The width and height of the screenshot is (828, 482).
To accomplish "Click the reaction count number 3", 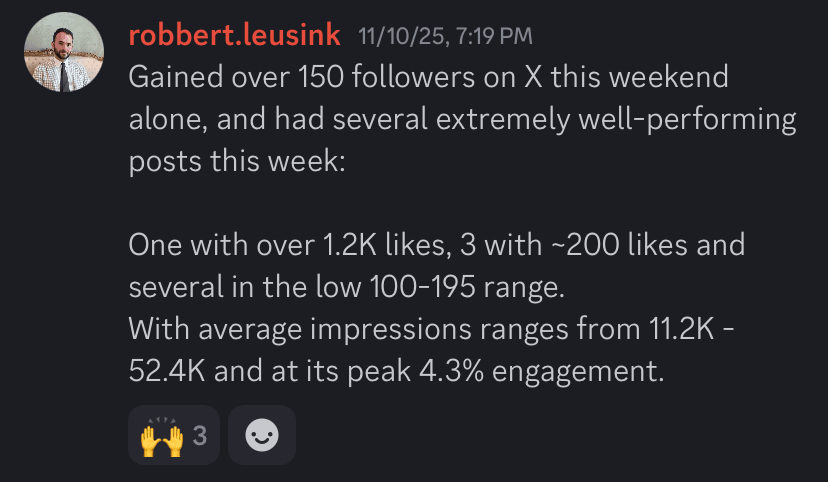I will [199, 435].
